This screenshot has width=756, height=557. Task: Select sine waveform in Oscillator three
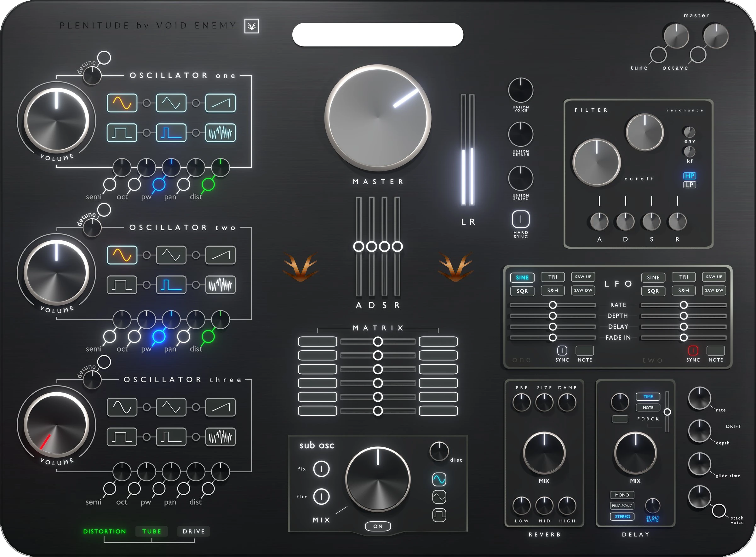(122, 407)
